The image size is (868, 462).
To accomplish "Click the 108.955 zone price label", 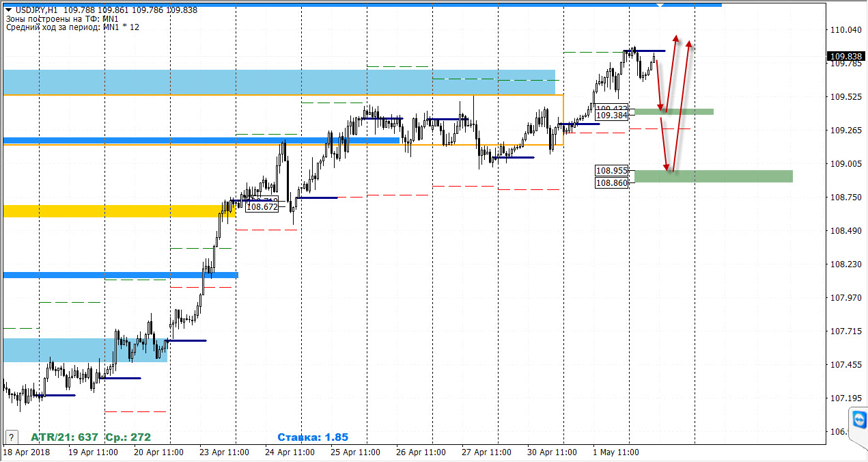I will (x=611, y=171).
